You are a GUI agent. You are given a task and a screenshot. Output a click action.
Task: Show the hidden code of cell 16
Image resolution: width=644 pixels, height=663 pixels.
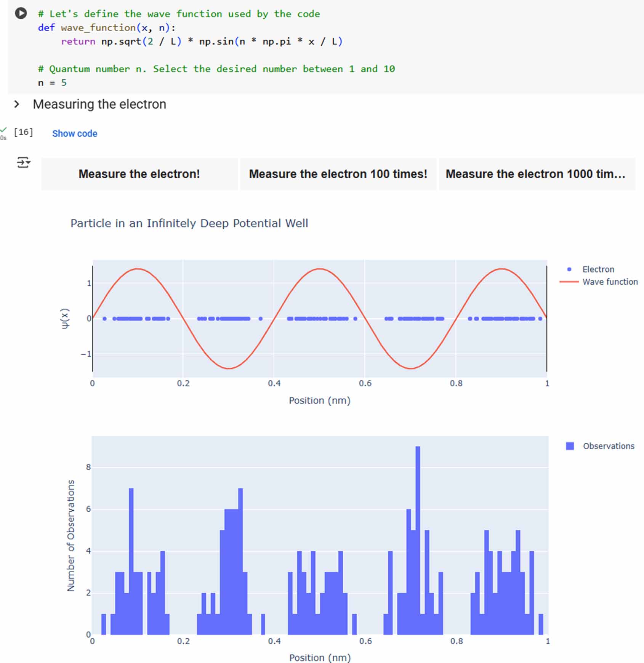tap(75, 133)
